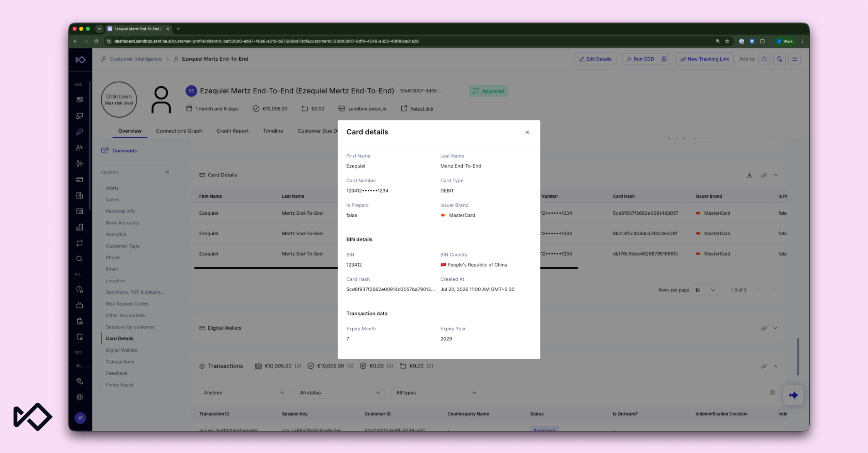Collapse the Card Details section

[775, 175]
